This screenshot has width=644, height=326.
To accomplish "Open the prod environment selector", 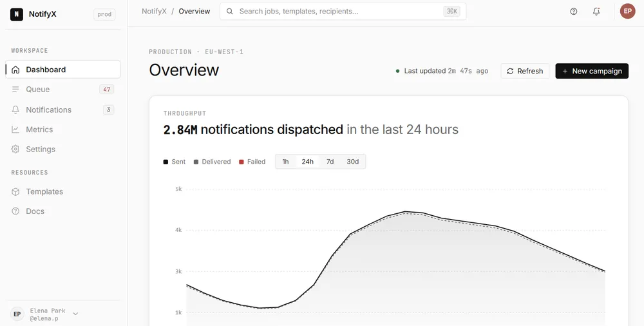I will pyautogui.click(x=104, y=14).
